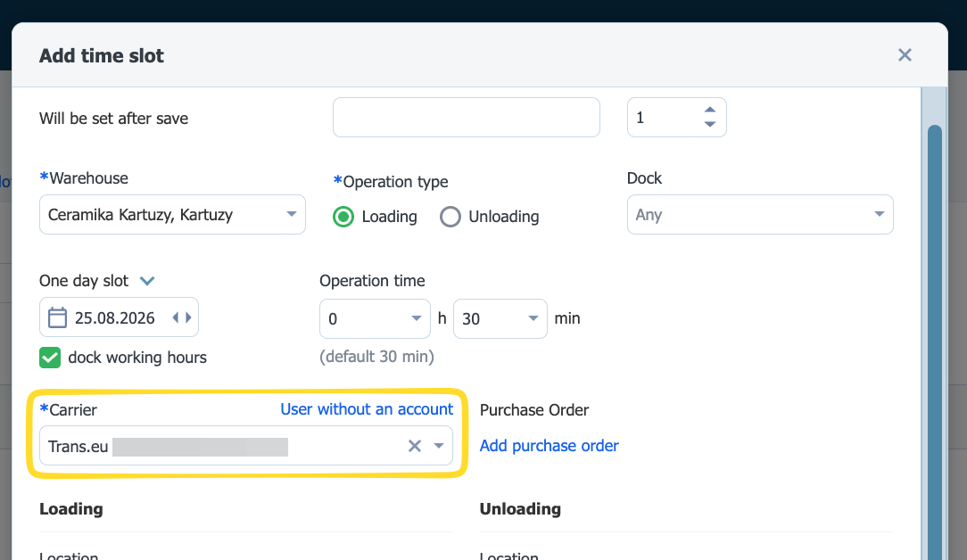967x560 pixels.
Task: Click the '(default 30 min)' hint text
Action: [x=376, y=357]
